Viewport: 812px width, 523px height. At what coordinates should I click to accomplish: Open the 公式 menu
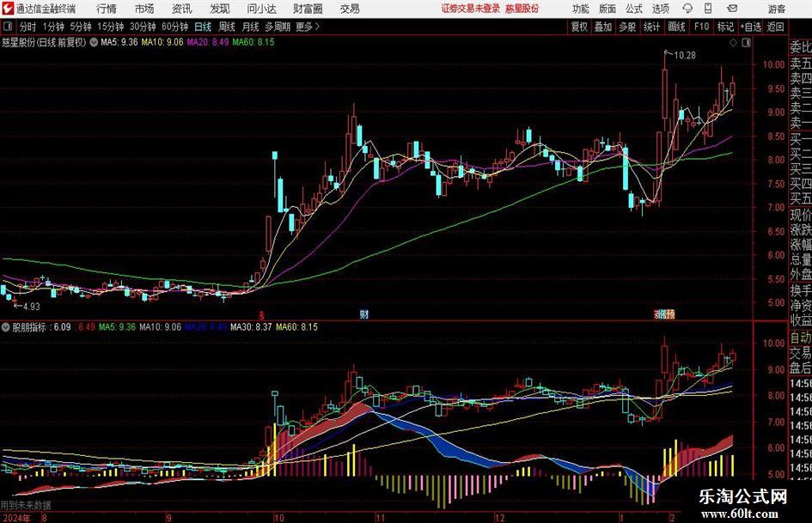(634, 9)
